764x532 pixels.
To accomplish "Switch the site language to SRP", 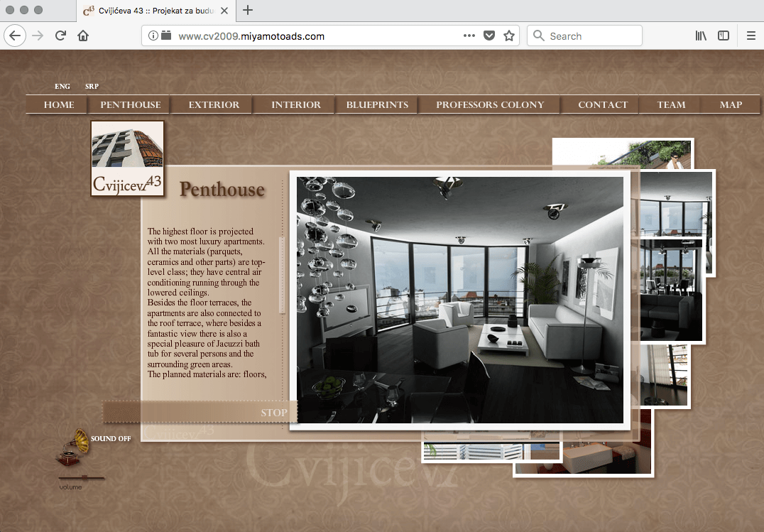I will pos(92,87).
